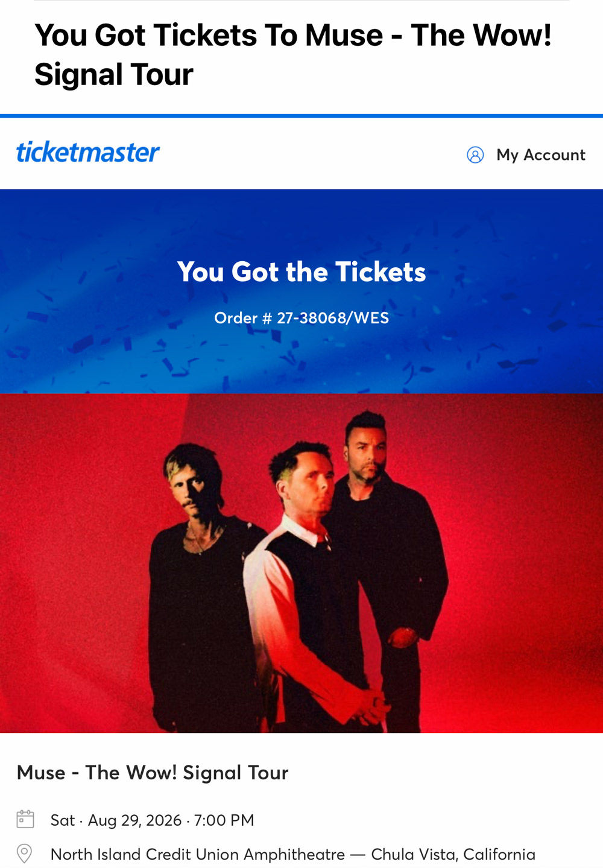Open the My Account link text
603x868 pixels.
tap(541, 155)
